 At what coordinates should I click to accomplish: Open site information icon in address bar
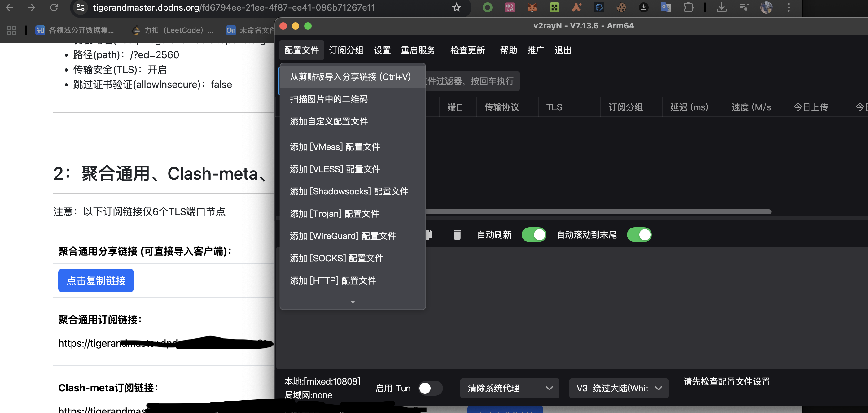point(81,7)
